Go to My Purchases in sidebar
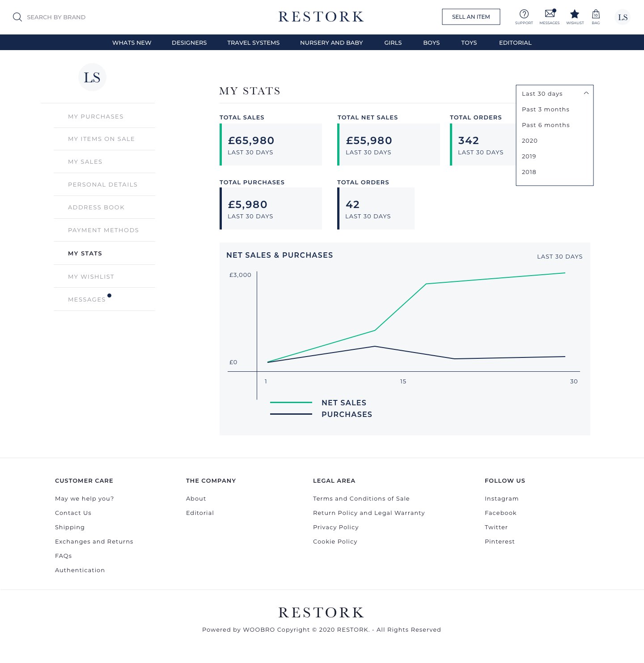 click(x=96, y=116)
